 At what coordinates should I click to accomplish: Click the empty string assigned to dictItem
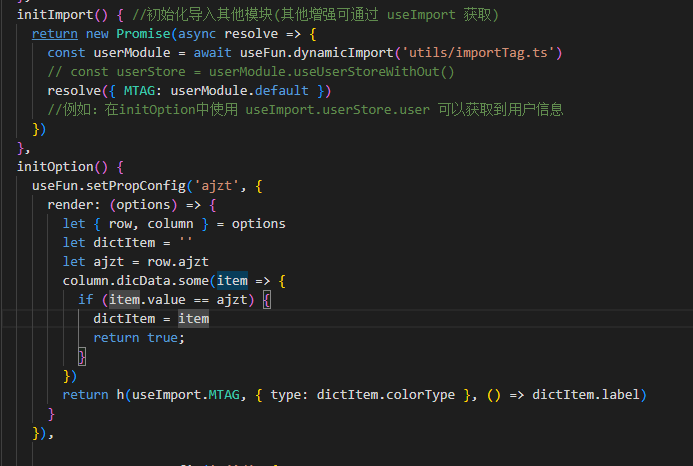[184, 242]
